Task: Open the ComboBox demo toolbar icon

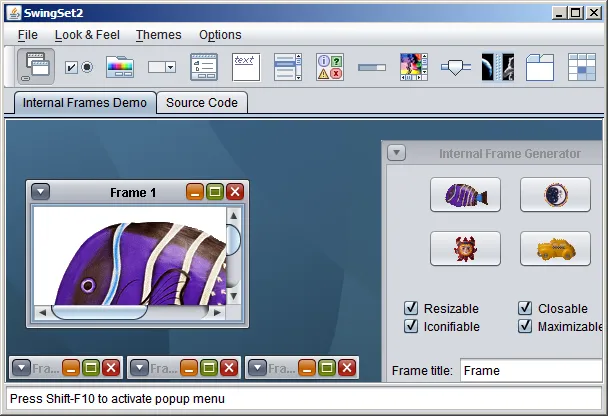Action: pos(162,67)
